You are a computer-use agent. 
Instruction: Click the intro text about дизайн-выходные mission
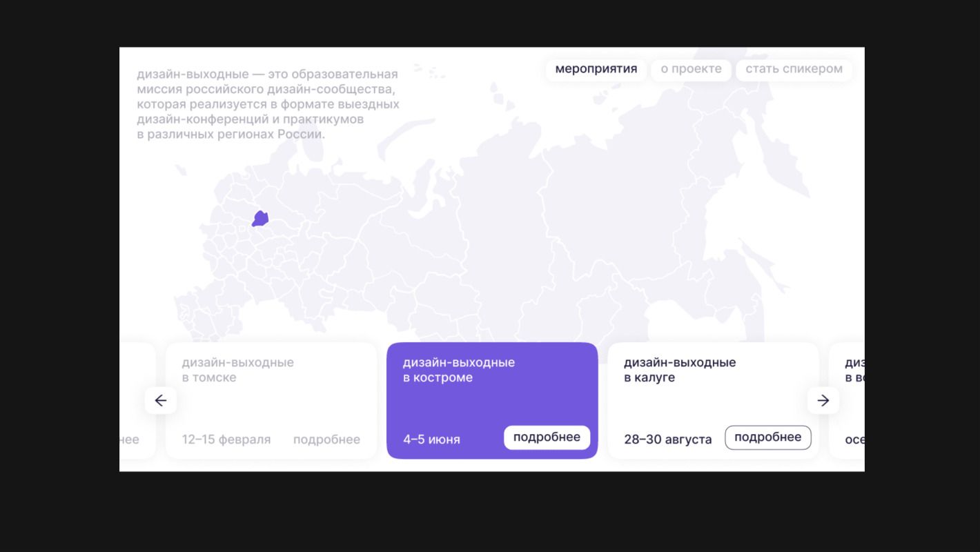(x=268, y=103)
